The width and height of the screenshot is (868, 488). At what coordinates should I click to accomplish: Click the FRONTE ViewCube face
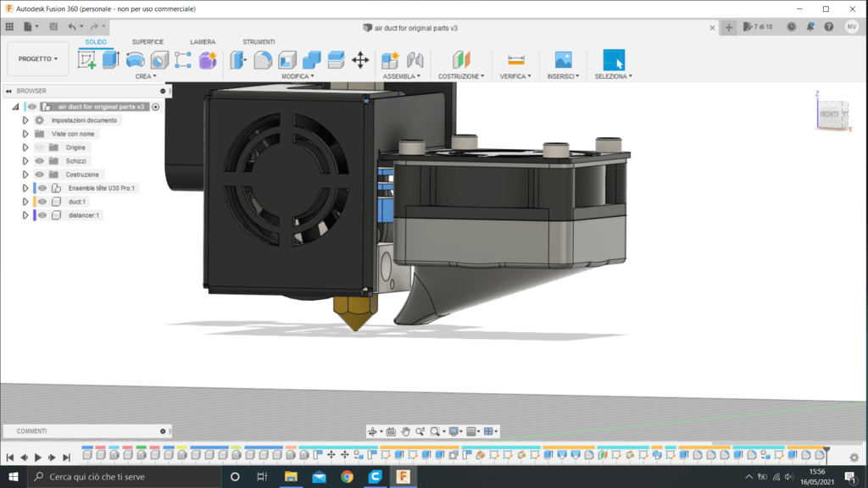click(x=829, y=114)
